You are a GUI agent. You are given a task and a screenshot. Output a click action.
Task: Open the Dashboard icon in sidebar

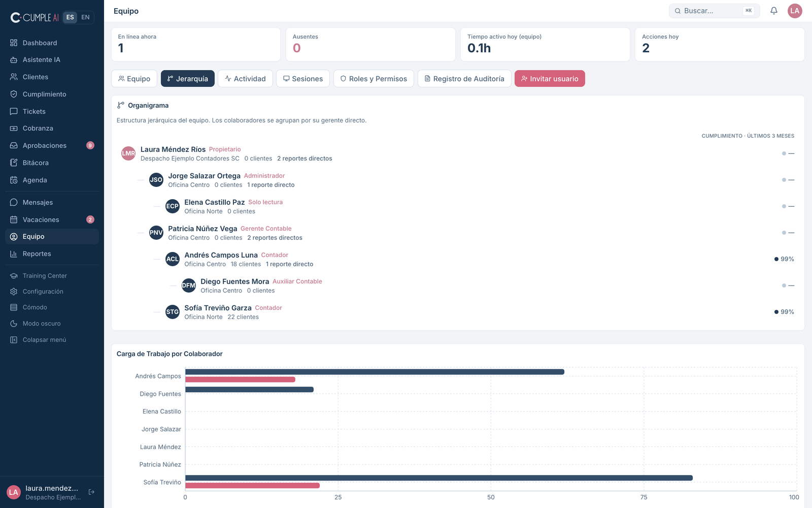14,43
